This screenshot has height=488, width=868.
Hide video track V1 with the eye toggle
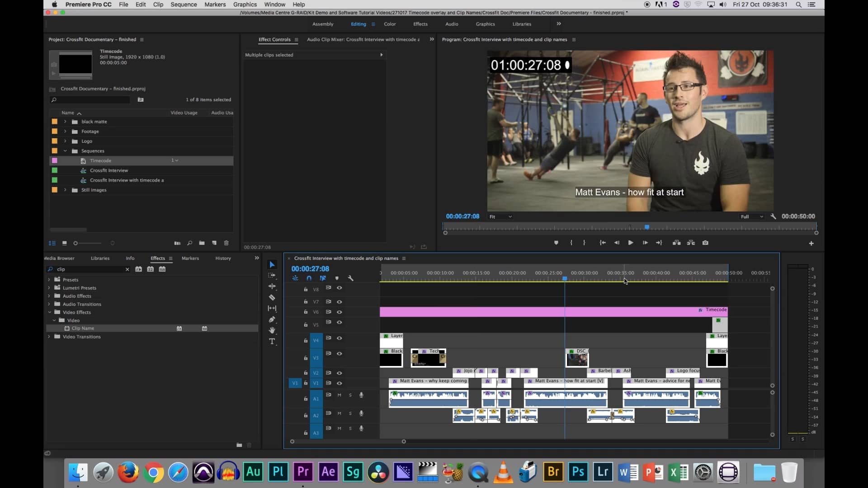click(x=340, y=383)
